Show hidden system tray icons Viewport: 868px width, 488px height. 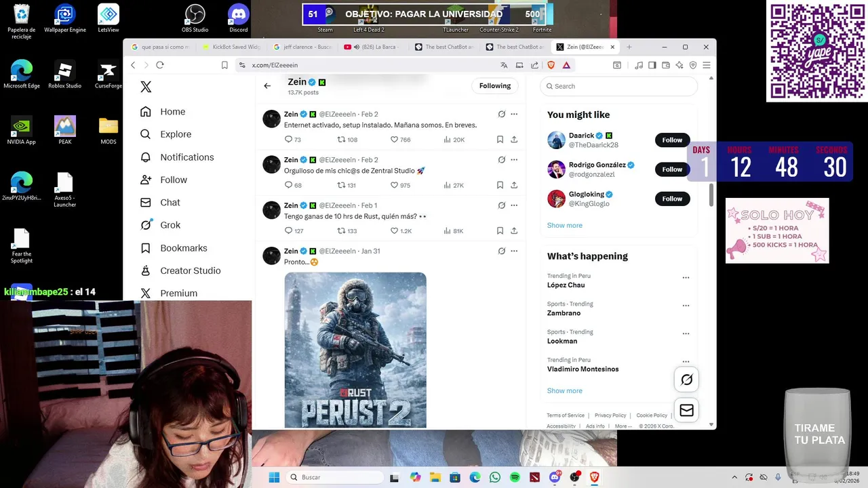[x=734, y=477]
